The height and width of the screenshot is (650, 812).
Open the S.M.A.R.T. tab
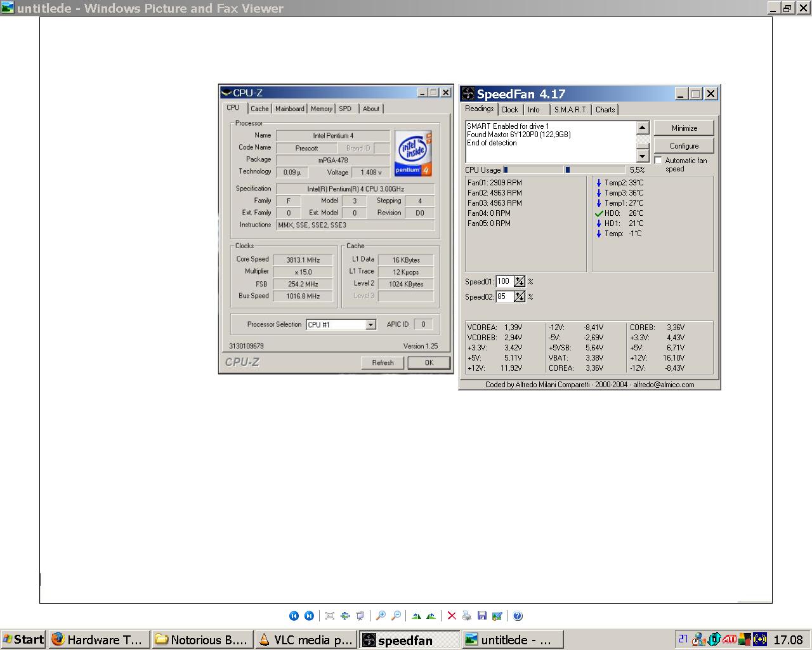point(571,110)
